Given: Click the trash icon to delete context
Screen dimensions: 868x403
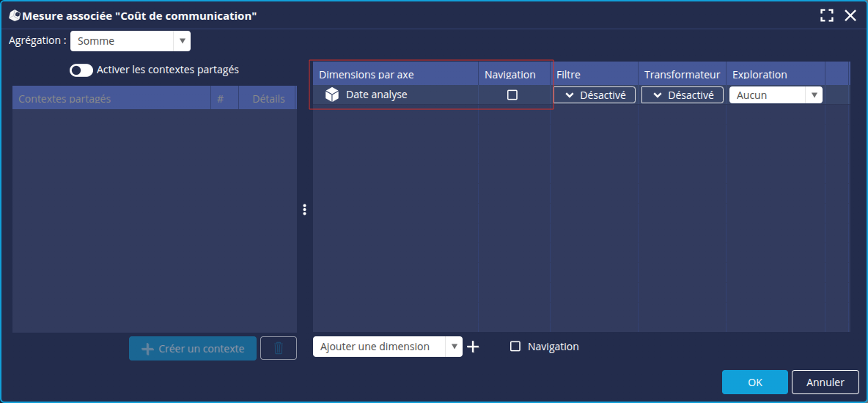Looking at the screenshot, I should 279,348.
